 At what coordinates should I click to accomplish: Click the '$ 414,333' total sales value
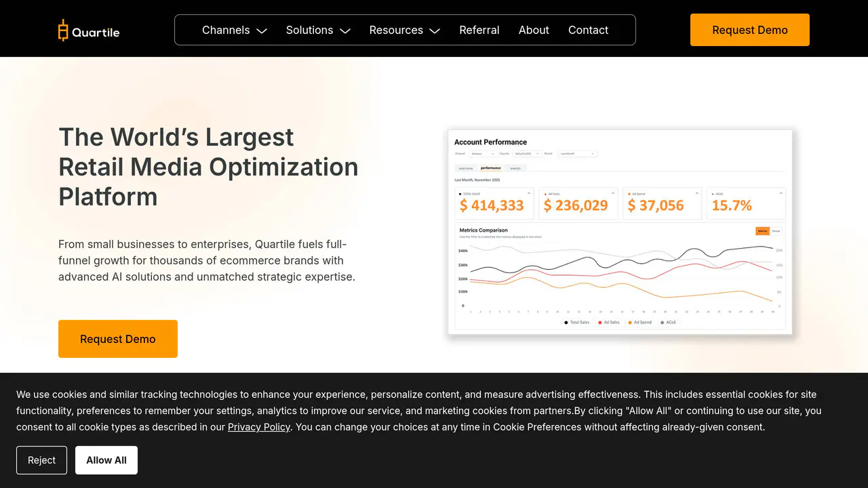492,205
